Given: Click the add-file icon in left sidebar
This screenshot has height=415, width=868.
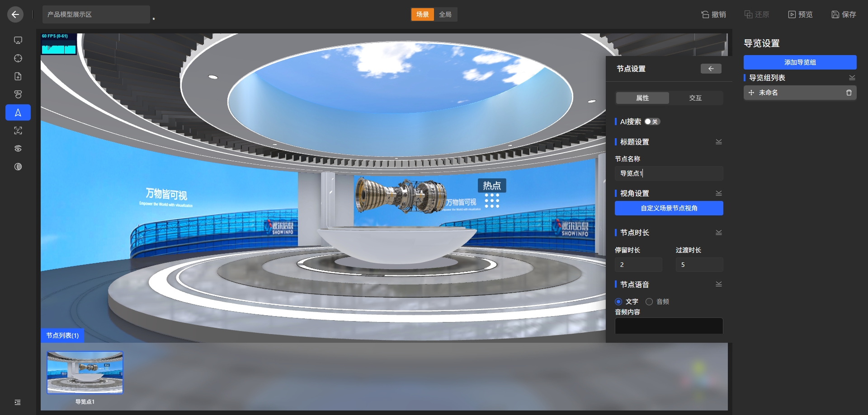Looking at the screenshot, I should (x=18, y=76).
